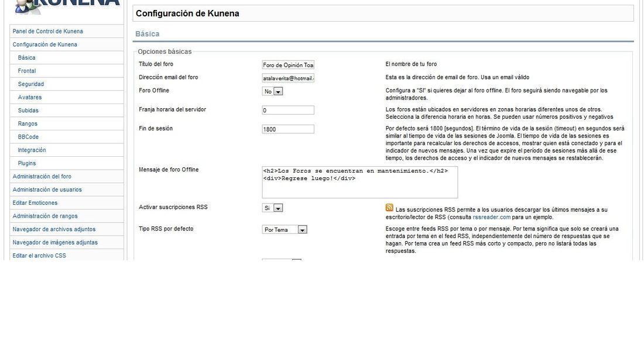Screen dimensions: 644x351
Task: Click the 'Foro Offline' label
Action: pos(153,90)
